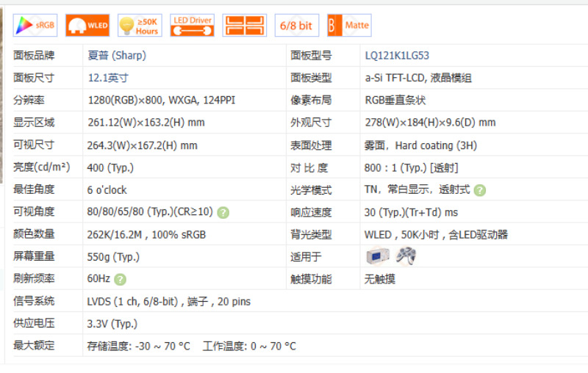The height and width of the screenshot is (373, 588).
Task: Select outline size 278(W)×184(H)×9.6(D) mm
Action: 430,123
